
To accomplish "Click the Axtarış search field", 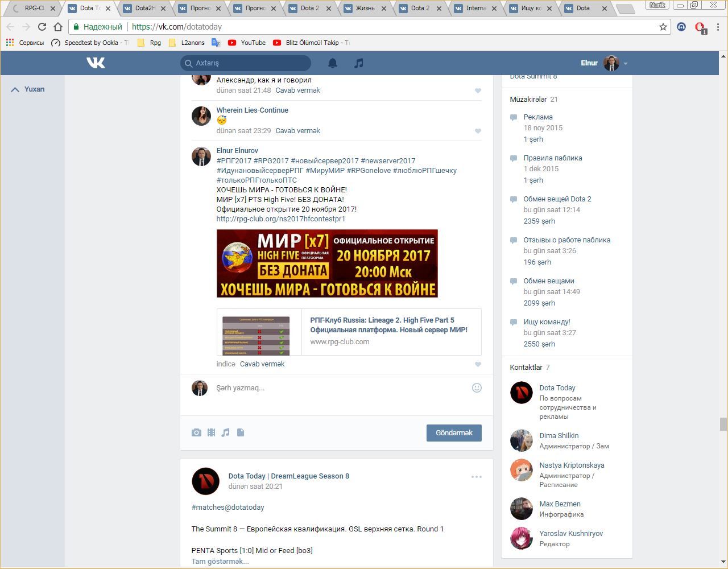I will coord(246,63).
